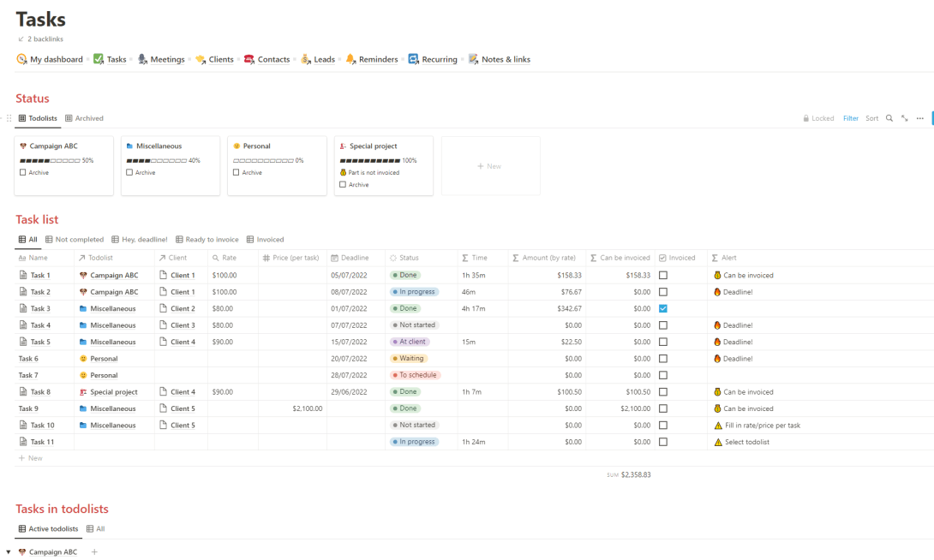Open search in Status database
This screenshot has height=560, width=934.
[889, 118]
